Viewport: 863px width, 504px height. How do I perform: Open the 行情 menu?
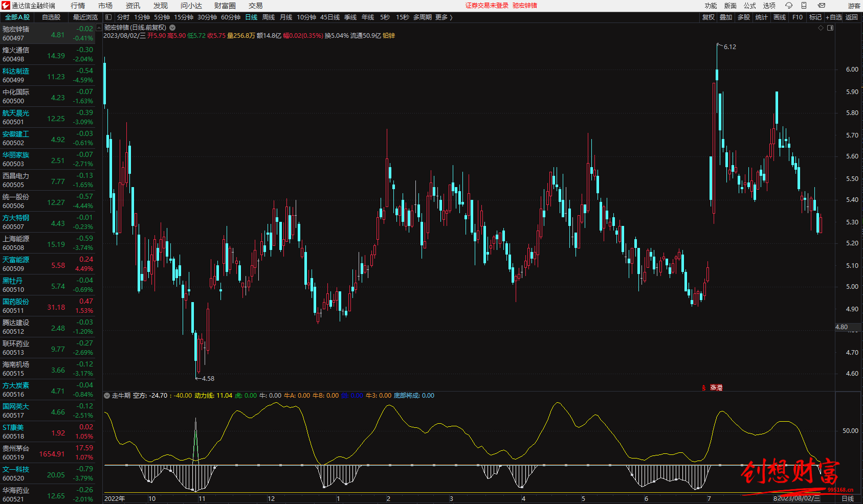click(78, 6)
